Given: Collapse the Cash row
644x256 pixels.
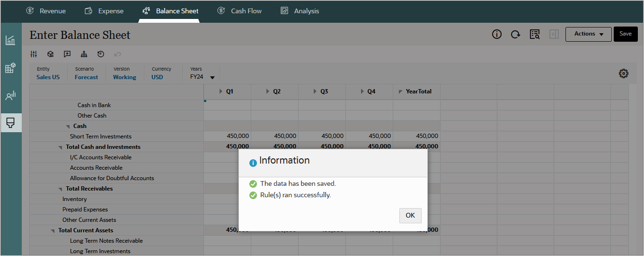Looking at the screenshot, I should pos(68,127).
